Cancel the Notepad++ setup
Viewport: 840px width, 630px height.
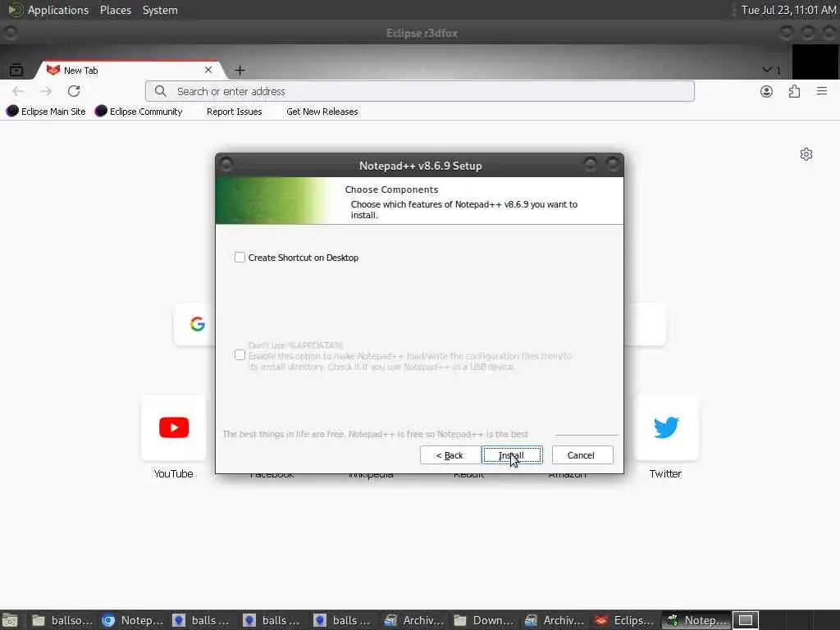coord(582,455)
